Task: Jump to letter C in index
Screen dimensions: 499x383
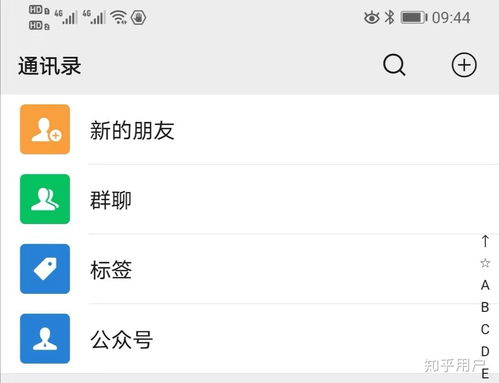Action: 485,329
